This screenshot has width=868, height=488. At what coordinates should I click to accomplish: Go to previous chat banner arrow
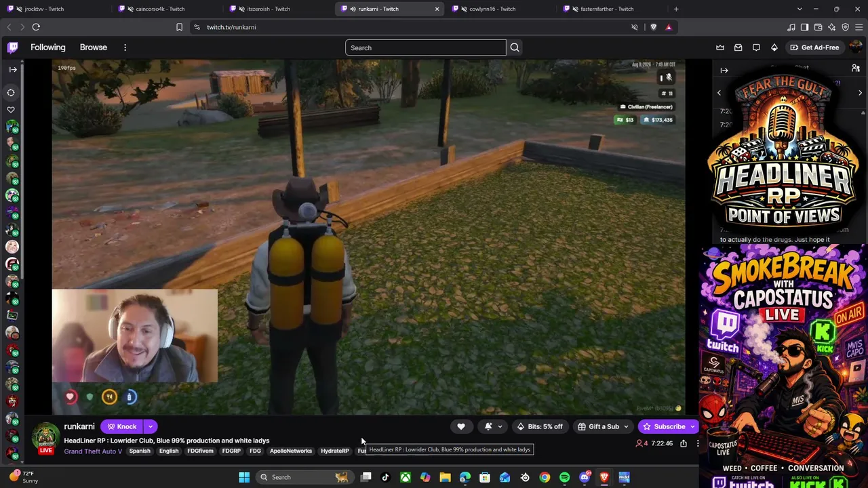coord(719,93)
